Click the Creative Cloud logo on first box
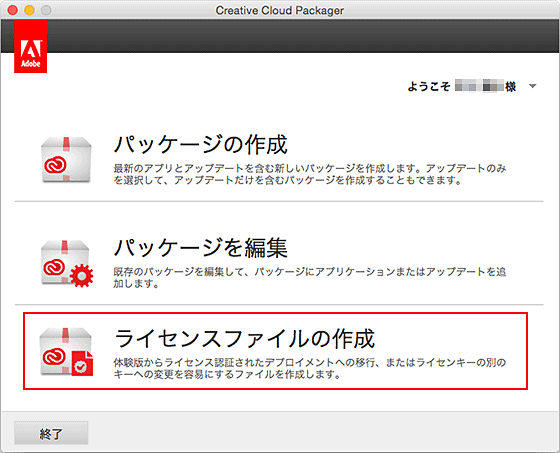The width and height of the screenshot is (560, 453). tap(55, 165)
